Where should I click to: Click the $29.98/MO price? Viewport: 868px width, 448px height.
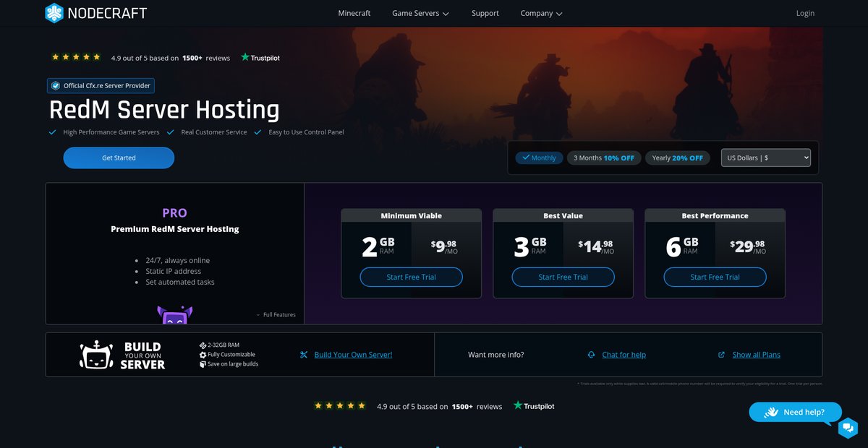tap(747, 246)
